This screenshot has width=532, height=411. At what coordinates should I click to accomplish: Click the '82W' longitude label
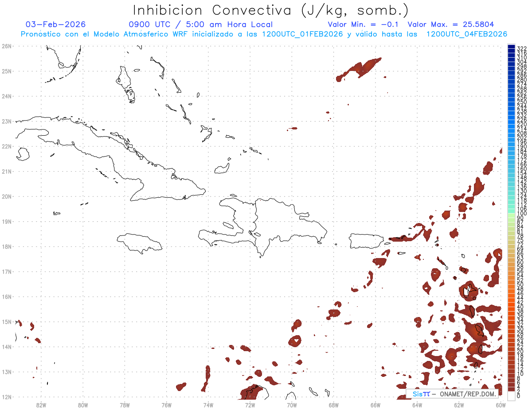(41, 404)
